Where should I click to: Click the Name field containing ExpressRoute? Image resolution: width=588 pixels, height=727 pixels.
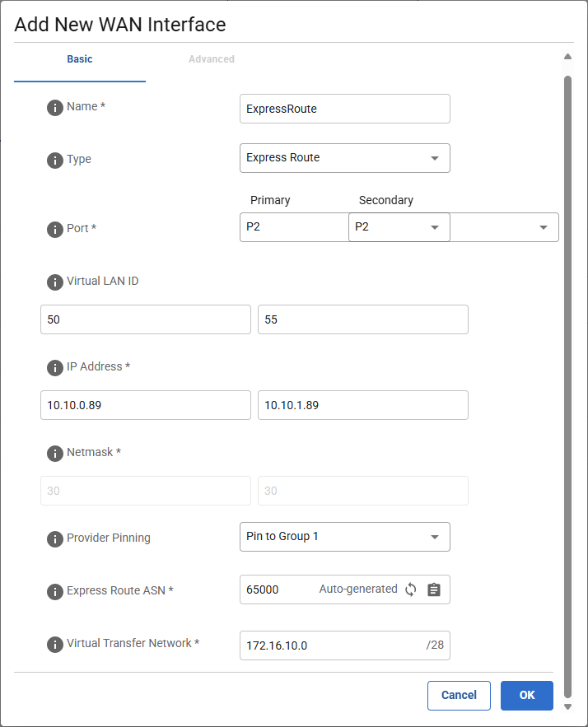[344, 109]
